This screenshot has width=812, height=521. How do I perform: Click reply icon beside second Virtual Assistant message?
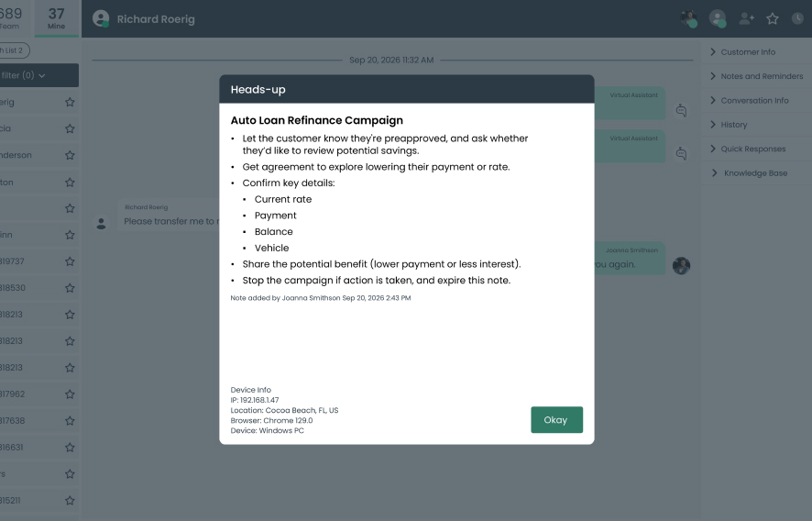coord(682,153)
